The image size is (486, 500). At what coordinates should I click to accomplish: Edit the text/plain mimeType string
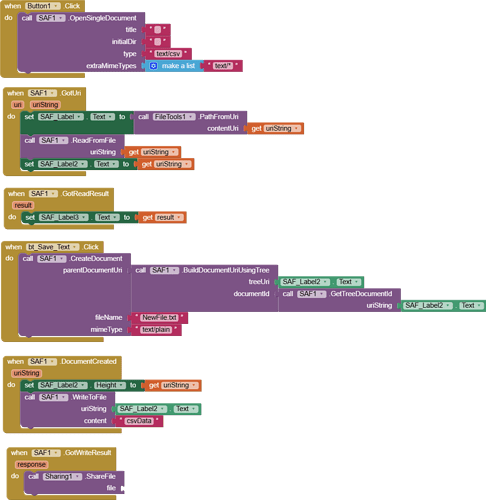click(156, 330)
